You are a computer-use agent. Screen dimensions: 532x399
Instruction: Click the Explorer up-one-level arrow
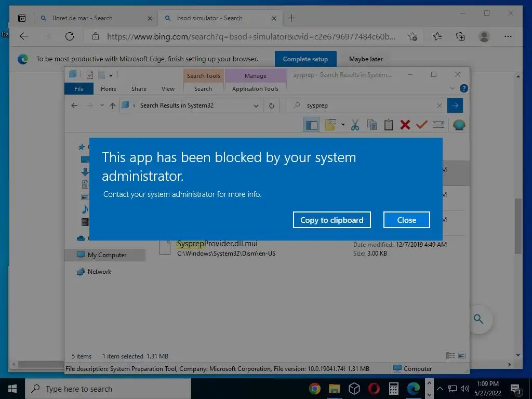coord(113,105)
